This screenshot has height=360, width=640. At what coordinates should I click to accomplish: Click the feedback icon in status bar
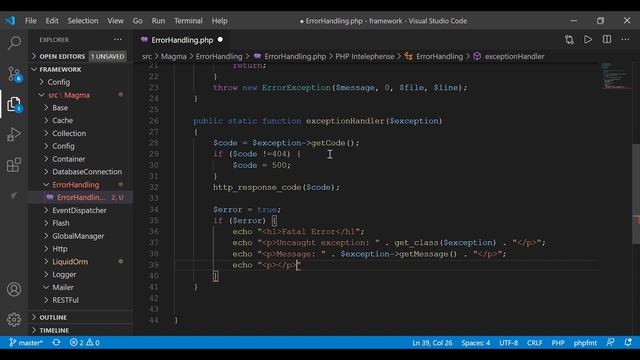(610, 342)
